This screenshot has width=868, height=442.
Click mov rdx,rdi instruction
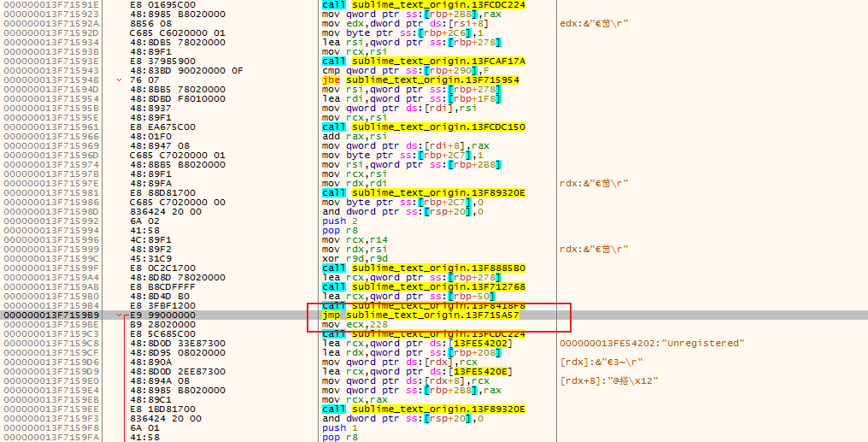tap(355, 184)
